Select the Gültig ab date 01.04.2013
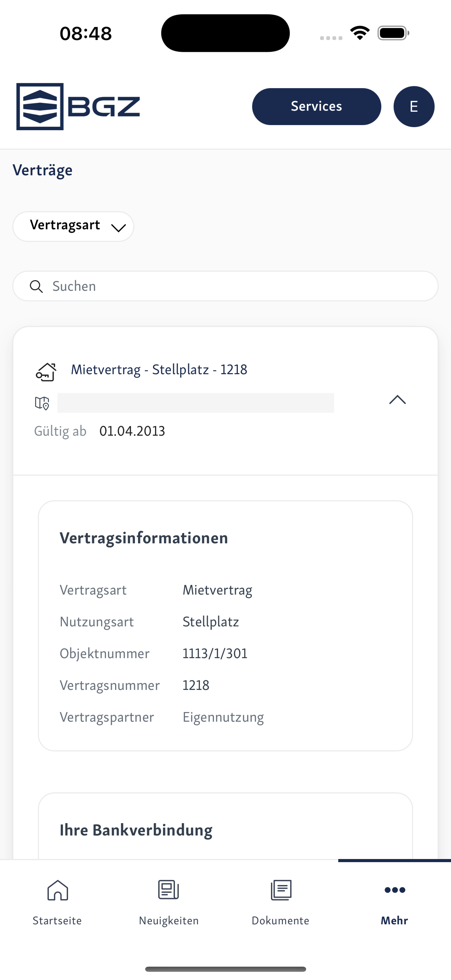This screenshot has height=980, width=451. (x=132, y=431)
